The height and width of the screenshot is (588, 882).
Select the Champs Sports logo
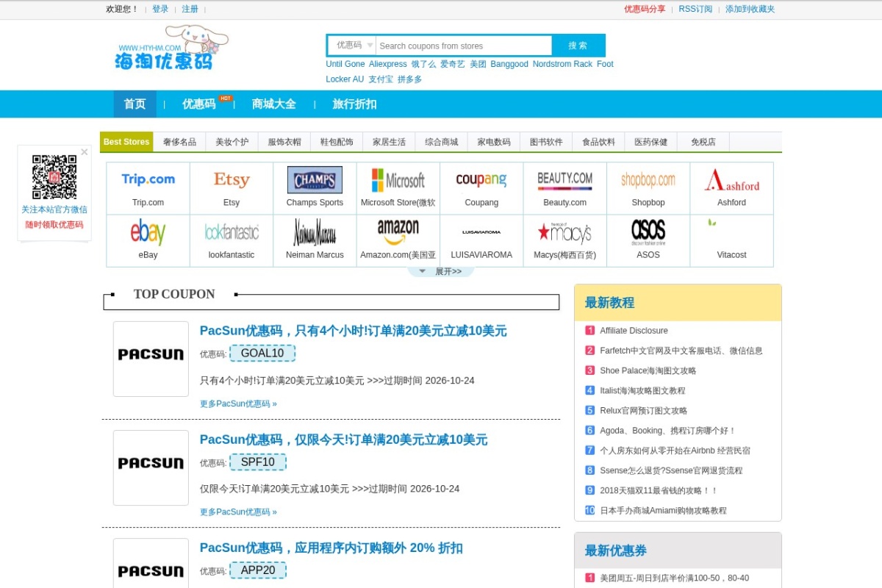pyautogui.click(x=315, y=179)
